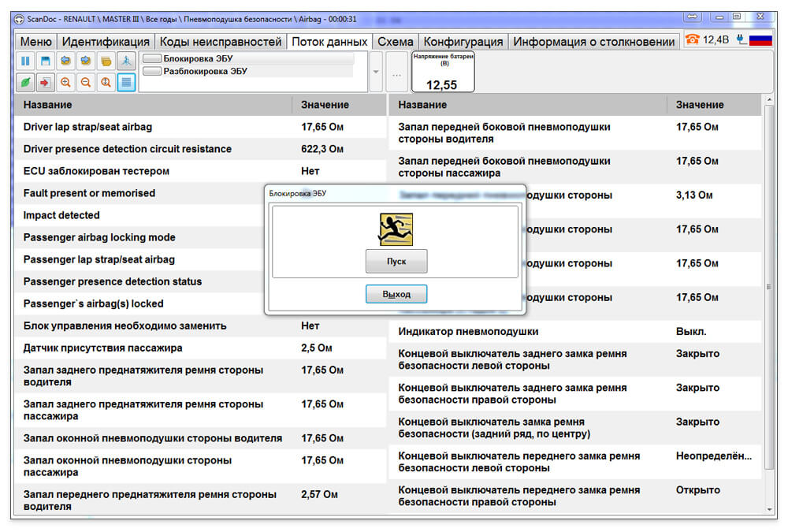Image resolution: width=788 pixels, height=532 pixels.
Task: Click right table's Значение column header
Action: coord(714,105)
